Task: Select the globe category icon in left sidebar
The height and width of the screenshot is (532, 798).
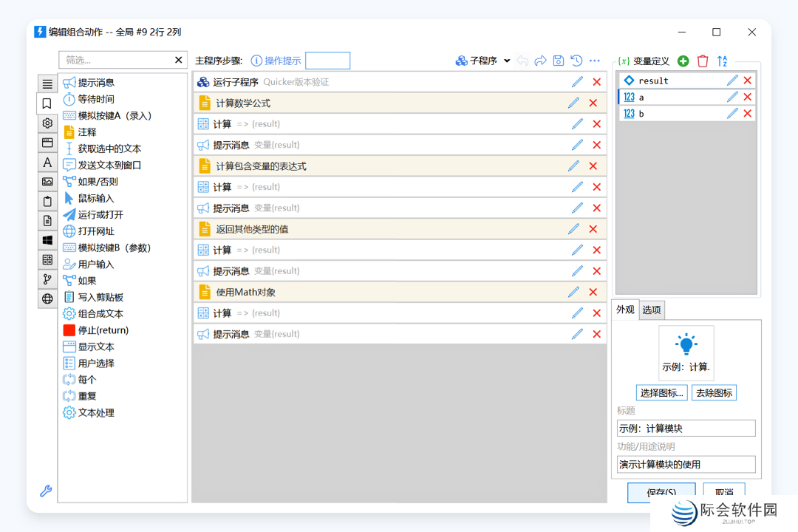Action: point(47,299)
